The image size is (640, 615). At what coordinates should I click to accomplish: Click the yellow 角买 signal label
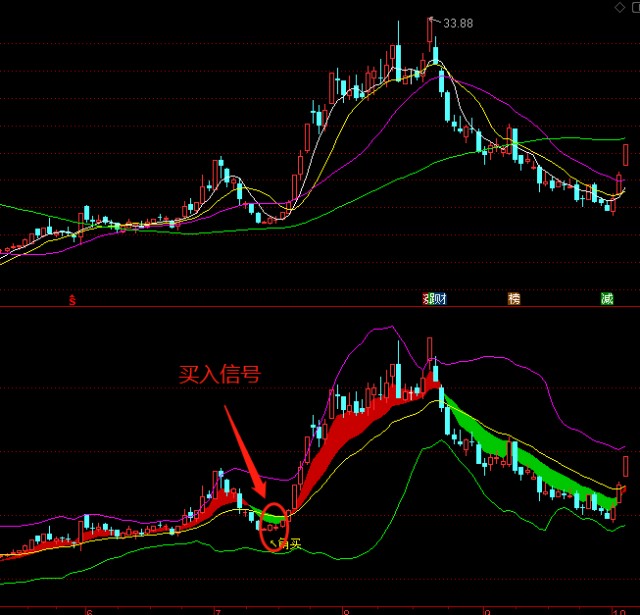click(x=289, y=544)
